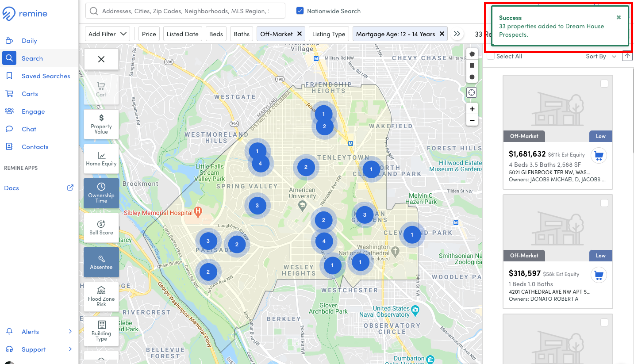The width and height of the screenshot is (634, 364).
Task: Click the American University marker
Action: click(302, 205)
